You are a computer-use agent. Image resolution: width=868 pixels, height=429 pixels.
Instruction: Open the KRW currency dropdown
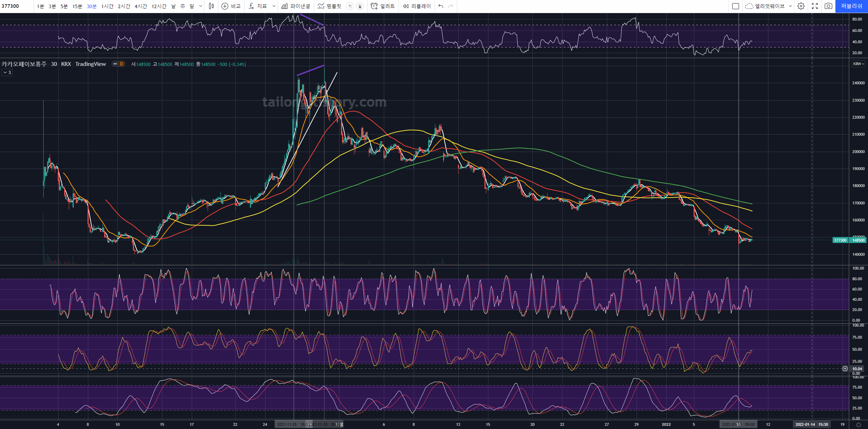(858, 64)
